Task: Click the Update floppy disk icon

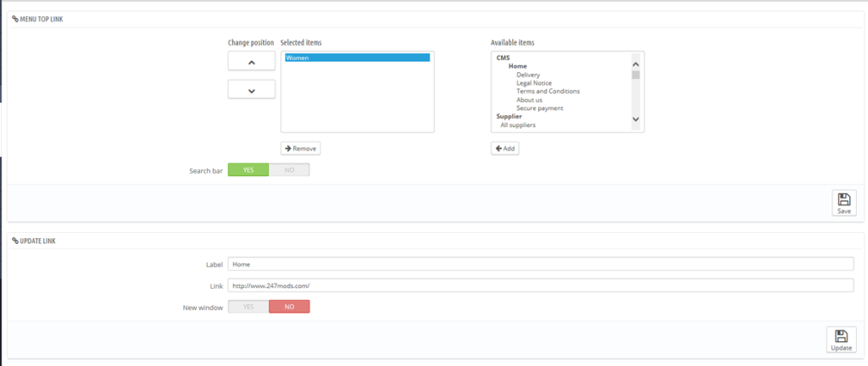Action: [840, 335]
